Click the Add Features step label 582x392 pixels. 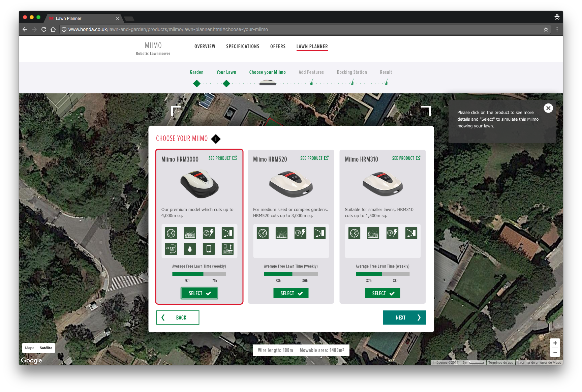pos(311,72)
